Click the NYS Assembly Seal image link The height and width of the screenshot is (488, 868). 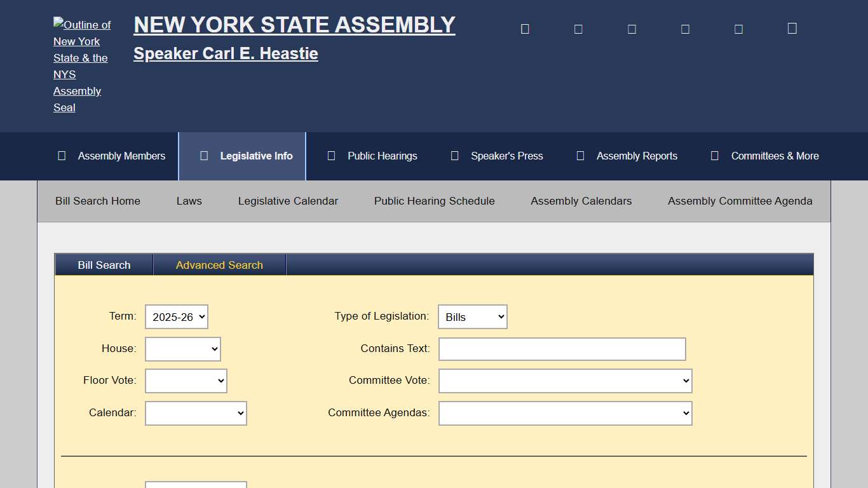[x=81, y=66]
